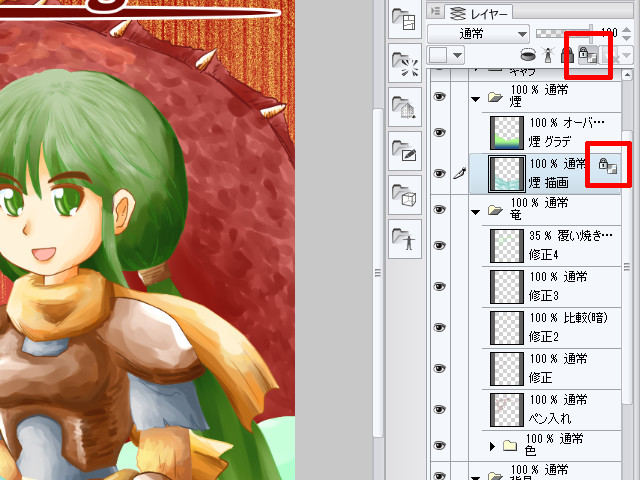The height and width of the screenshot is (480, 640).
Task: Click the 35 % 覆い焼き label
Action: point(571,236)
